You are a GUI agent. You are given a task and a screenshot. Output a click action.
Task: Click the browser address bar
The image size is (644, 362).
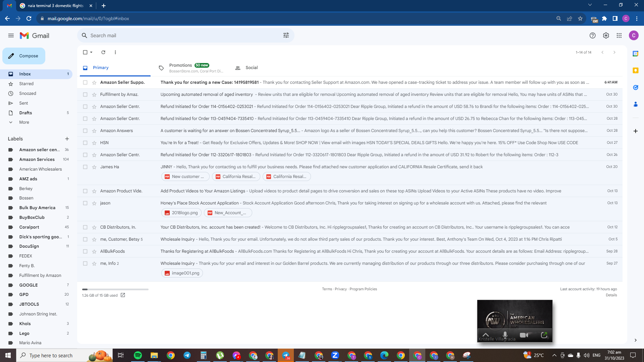click(x=295, y=18)
